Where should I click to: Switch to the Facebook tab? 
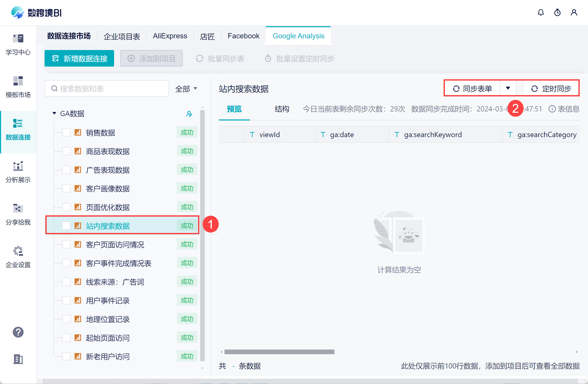(x=243, y=36)
